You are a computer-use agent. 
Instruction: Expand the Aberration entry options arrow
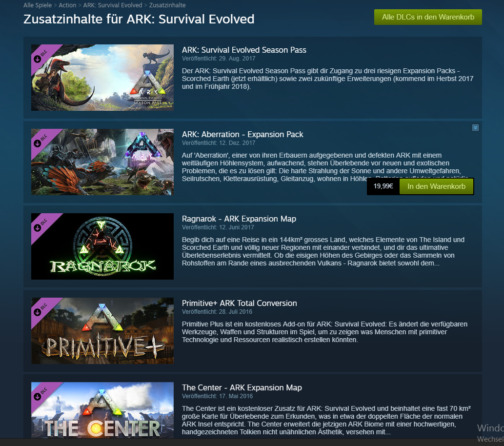coord(475,128)
